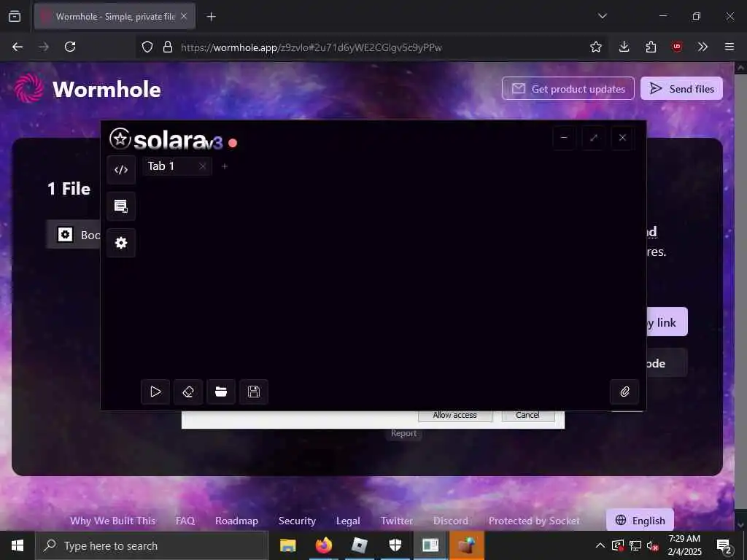Viewport: 747px width, 560px height.
Task: Click the Solara star logo icon
Action: 120,139
